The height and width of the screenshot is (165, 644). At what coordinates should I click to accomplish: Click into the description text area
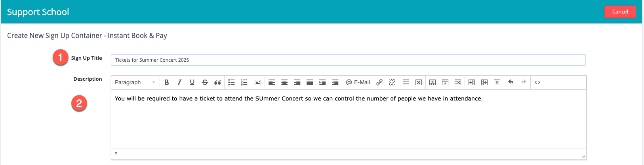(349, 119)
